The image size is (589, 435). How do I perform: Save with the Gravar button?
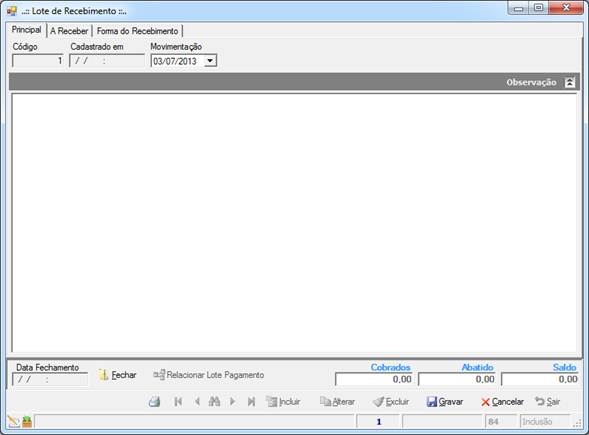coord(445,402)
